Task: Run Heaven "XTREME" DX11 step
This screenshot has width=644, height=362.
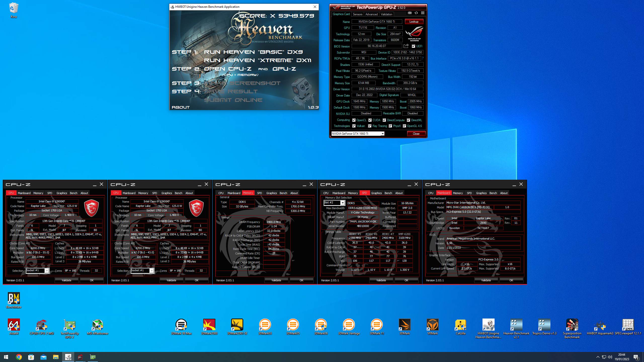Action: click(257, 60)
